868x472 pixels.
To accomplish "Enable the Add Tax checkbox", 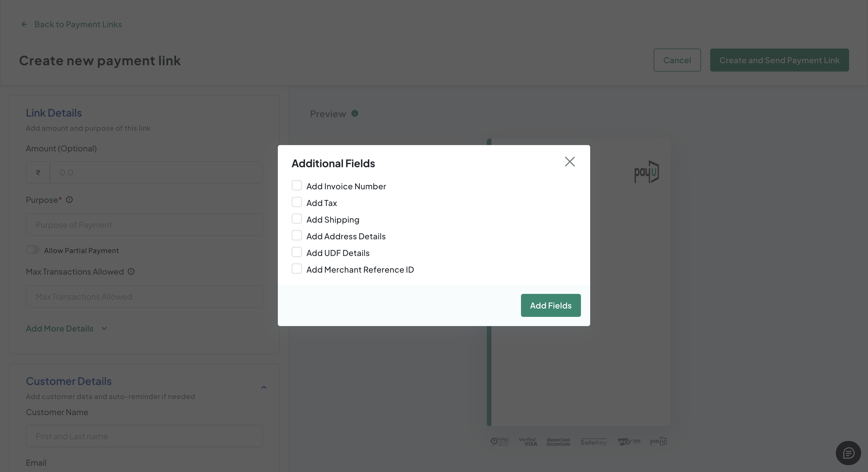I will [x=297, y=202].
